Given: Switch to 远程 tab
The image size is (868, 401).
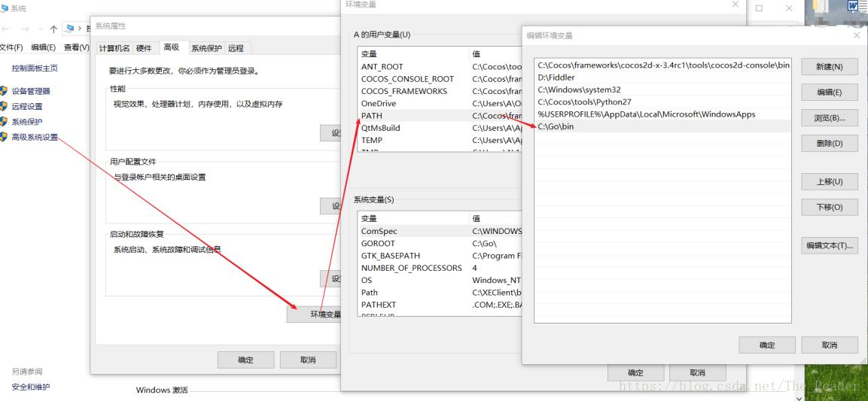Looking at the screenshot, I should point(236,48).
